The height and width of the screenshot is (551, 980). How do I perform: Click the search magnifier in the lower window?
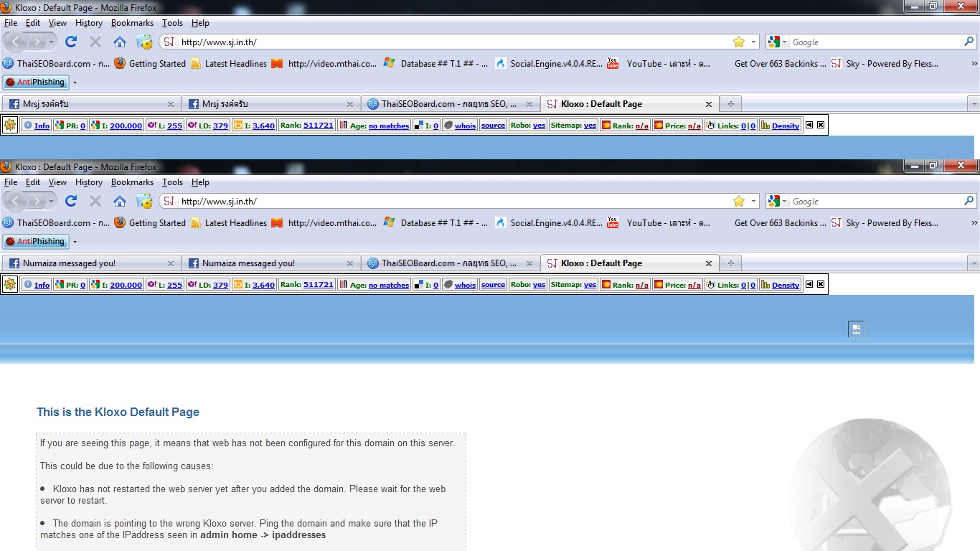tap(969, 201)
